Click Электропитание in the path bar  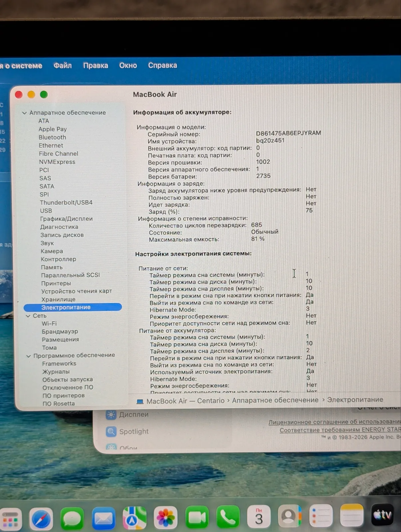click(x=355, y=399)
